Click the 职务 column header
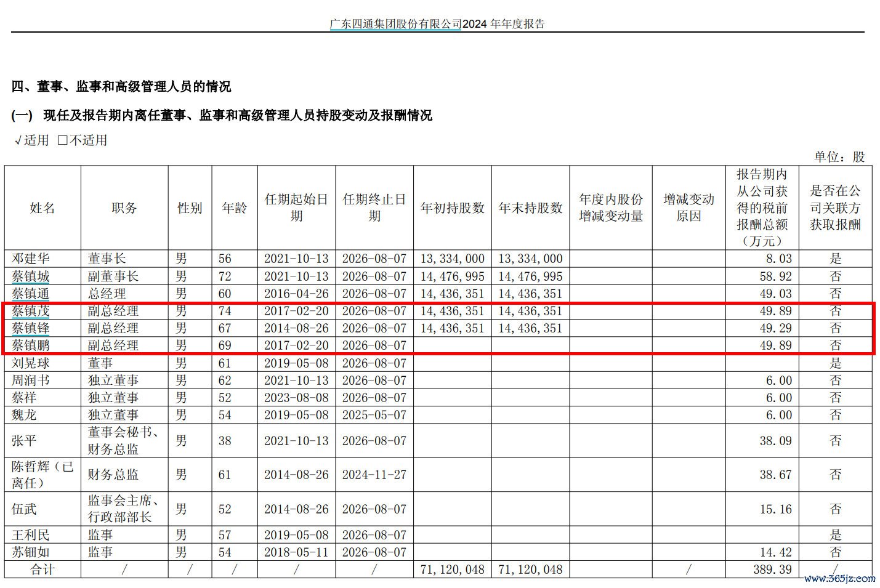This screenshot has width=880, height=588. [x=124, y=208]
